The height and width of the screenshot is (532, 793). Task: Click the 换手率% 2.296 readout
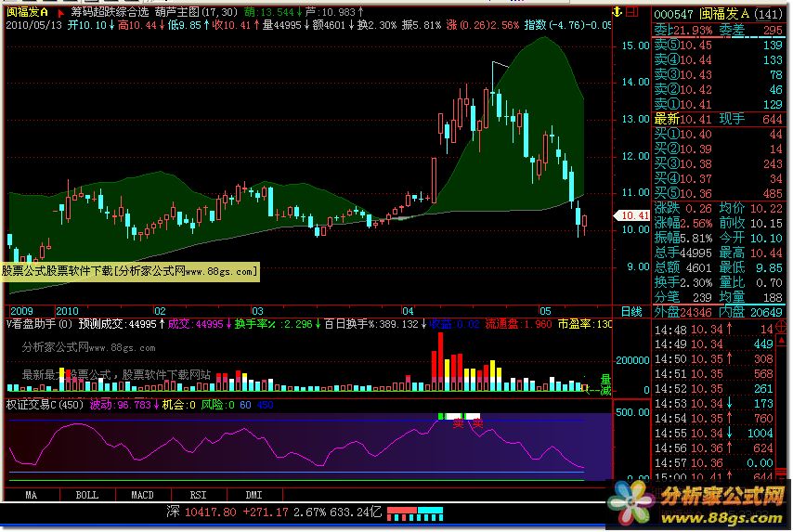pos(278,324)
